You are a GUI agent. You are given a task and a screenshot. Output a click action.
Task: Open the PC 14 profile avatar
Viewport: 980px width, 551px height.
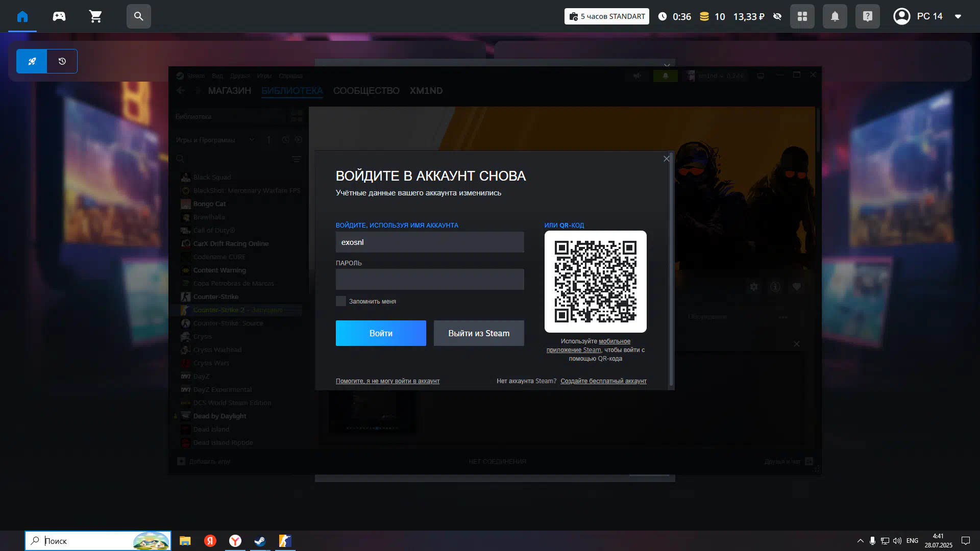coord(902,16)
